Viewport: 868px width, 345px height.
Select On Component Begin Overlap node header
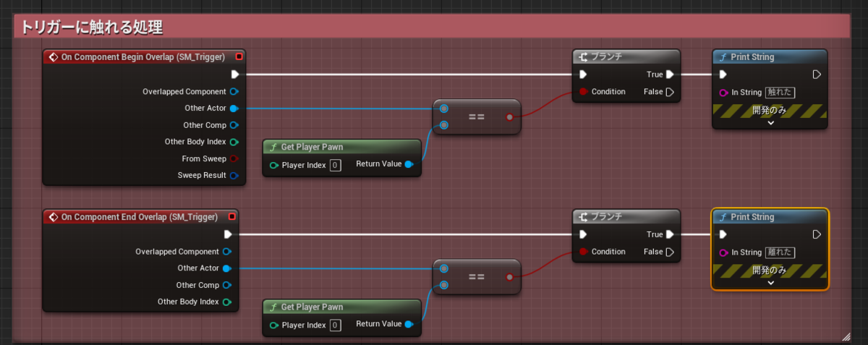(x=144, y=56)
